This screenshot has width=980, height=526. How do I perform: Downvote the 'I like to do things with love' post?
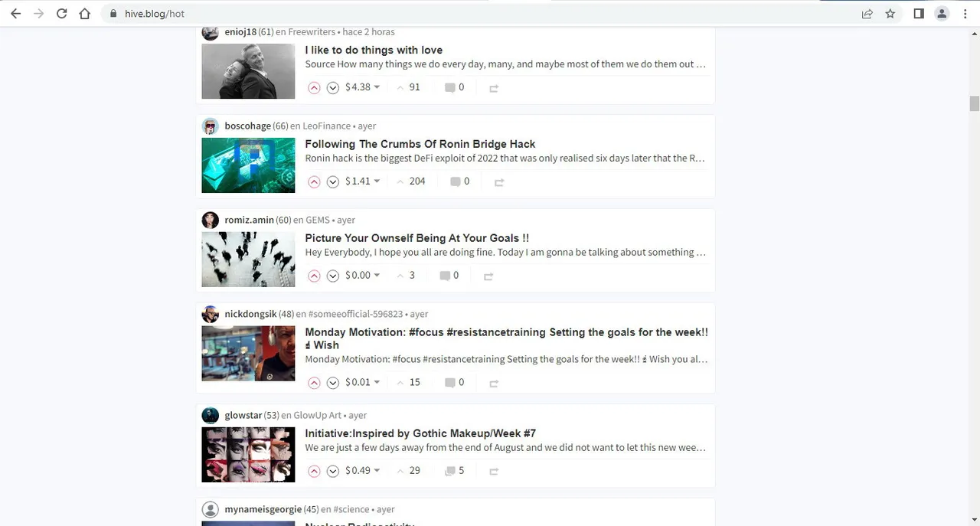coord(333,88)
